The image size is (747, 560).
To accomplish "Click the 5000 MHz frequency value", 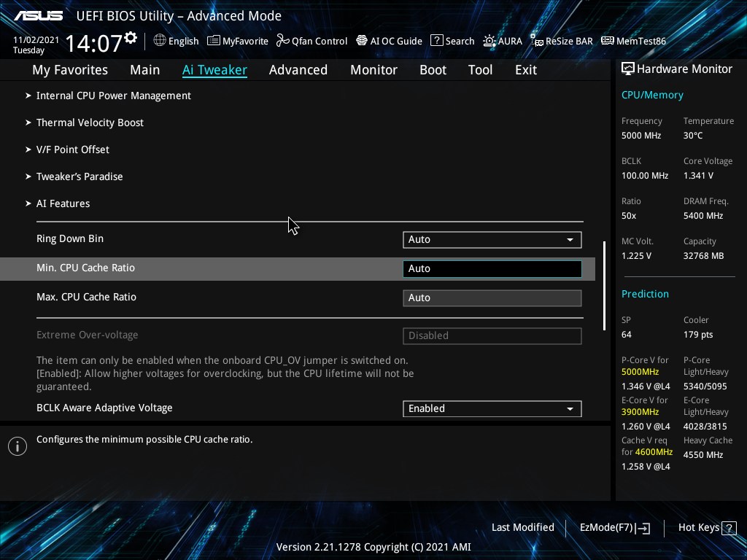I will pos(641,136).
